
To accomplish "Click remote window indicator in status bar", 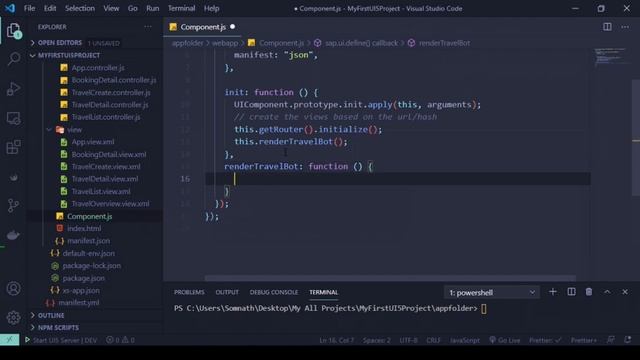I will [9, 340].
